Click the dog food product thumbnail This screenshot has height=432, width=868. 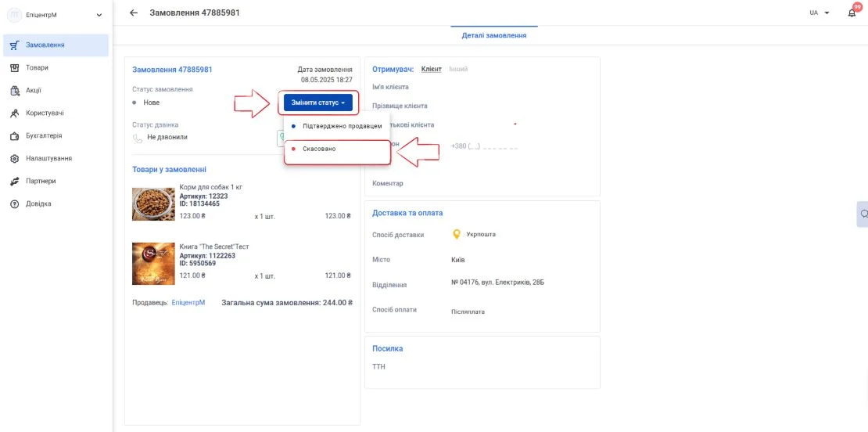click(153, 203)
